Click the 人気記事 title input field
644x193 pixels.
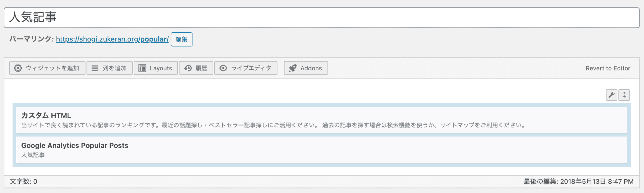[x=321, y=18]
